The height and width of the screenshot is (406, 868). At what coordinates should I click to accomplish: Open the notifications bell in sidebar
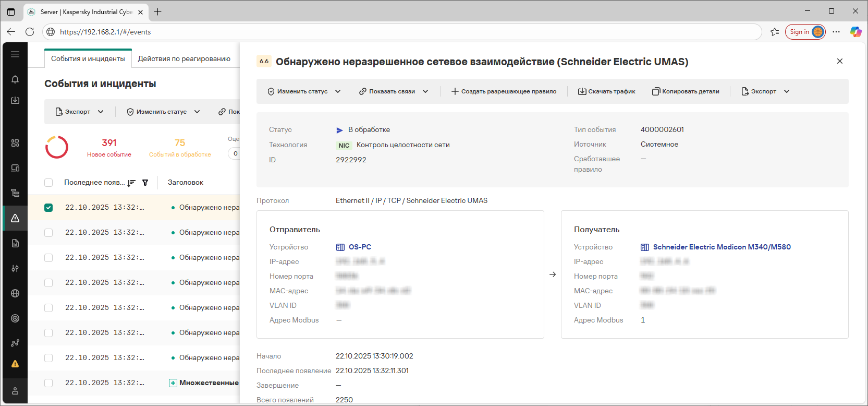coord(15,79)
